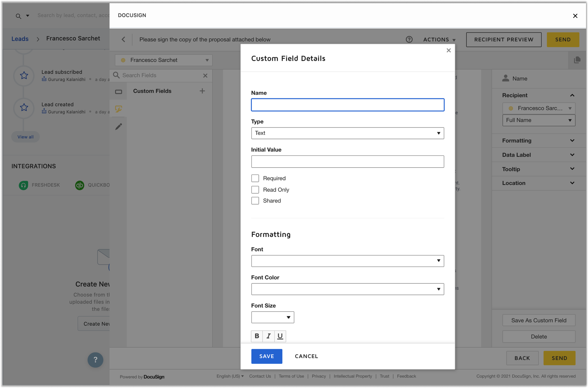Image resolution: width=588 pixels, height=388 pixels.
Task: Close the Custom Field Details dialog
Action: [449, 50]
